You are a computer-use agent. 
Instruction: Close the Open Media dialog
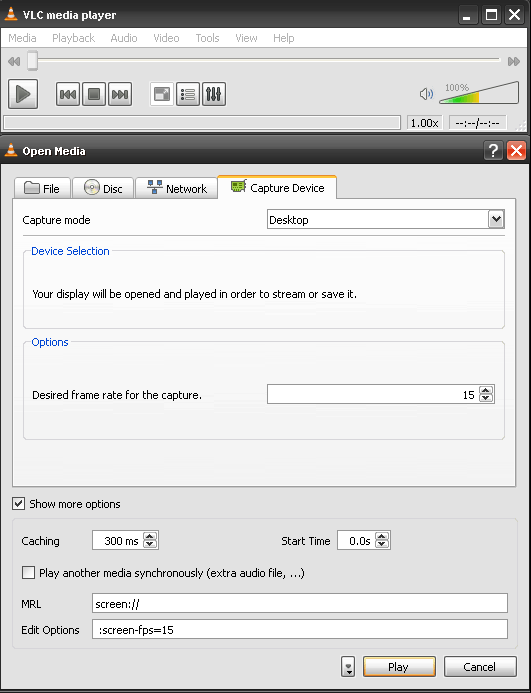coord(516,151)
